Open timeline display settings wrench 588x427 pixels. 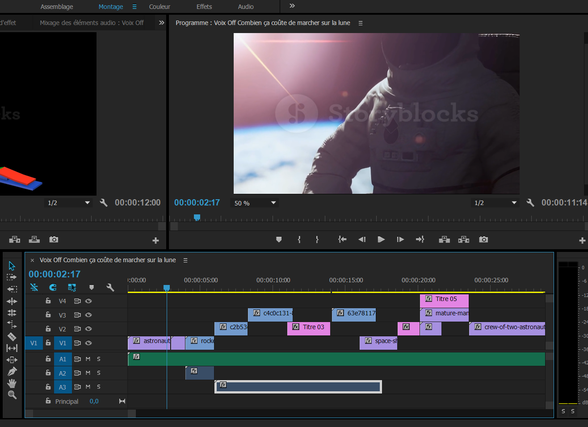(110, 288)
